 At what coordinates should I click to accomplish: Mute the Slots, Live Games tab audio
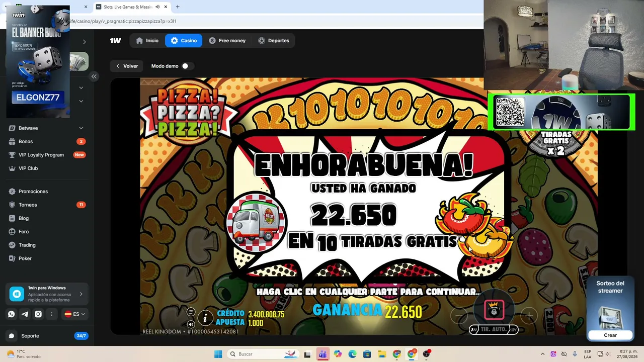pos(158,7)
